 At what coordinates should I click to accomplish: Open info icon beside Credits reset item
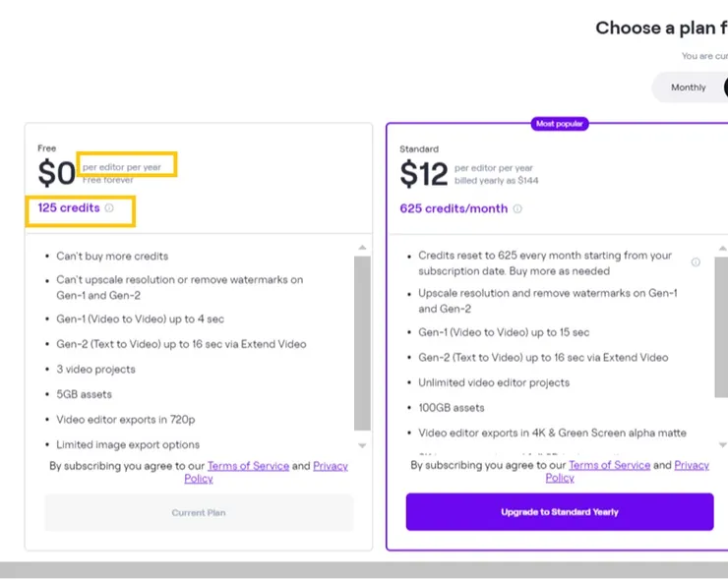point(696,262)
